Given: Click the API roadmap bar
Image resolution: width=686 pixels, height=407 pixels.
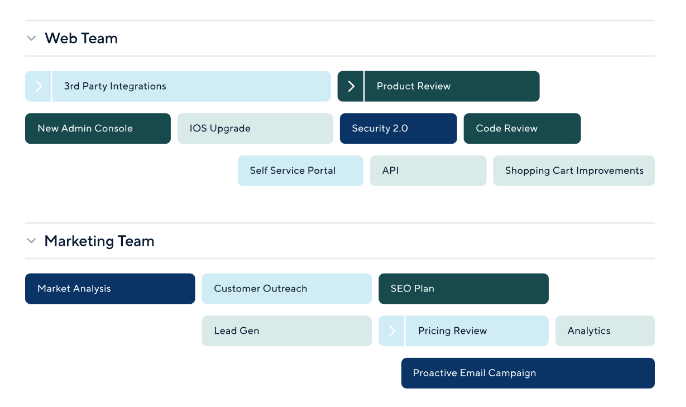Looking at the screenshot, I should pyautogui.click(x=428, y=171).
